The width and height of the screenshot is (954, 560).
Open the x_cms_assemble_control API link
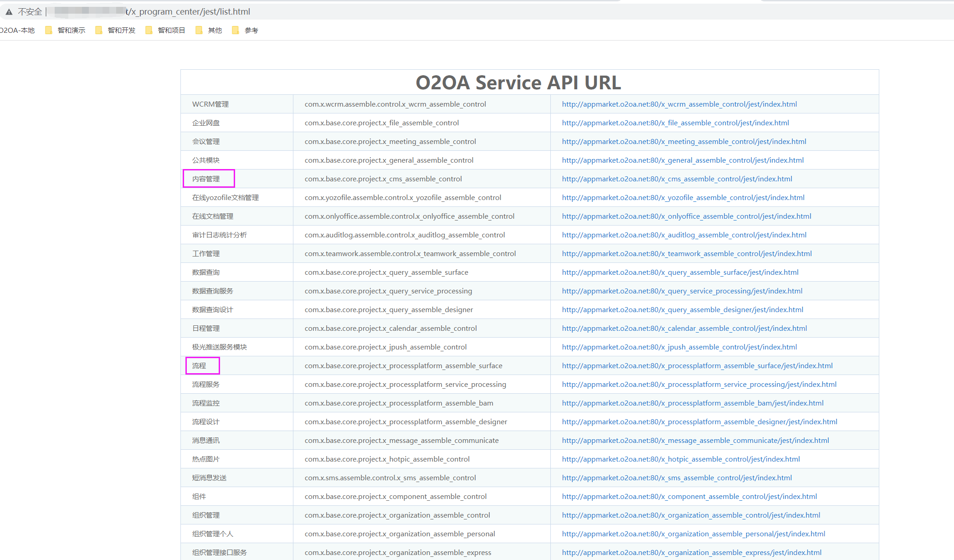click(677, 179)
